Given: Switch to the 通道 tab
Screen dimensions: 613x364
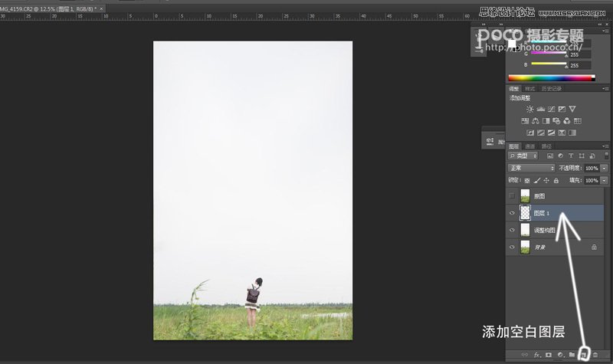Looking at the screenshot, I should (x=530, y=146).
